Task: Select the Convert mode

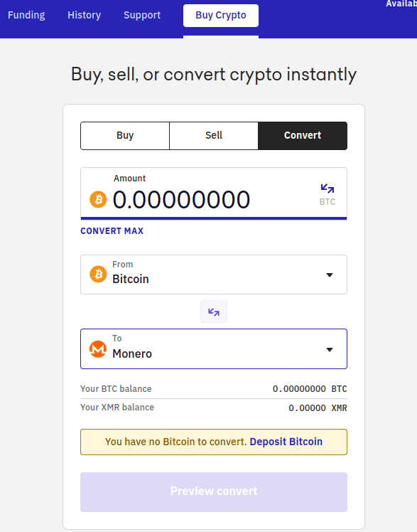Action: tap(303, 135)
